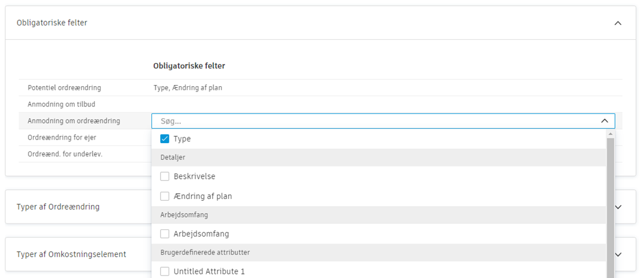
Task: Collapse the Obligatoriske felter section chevron
Action: point(618,23)
